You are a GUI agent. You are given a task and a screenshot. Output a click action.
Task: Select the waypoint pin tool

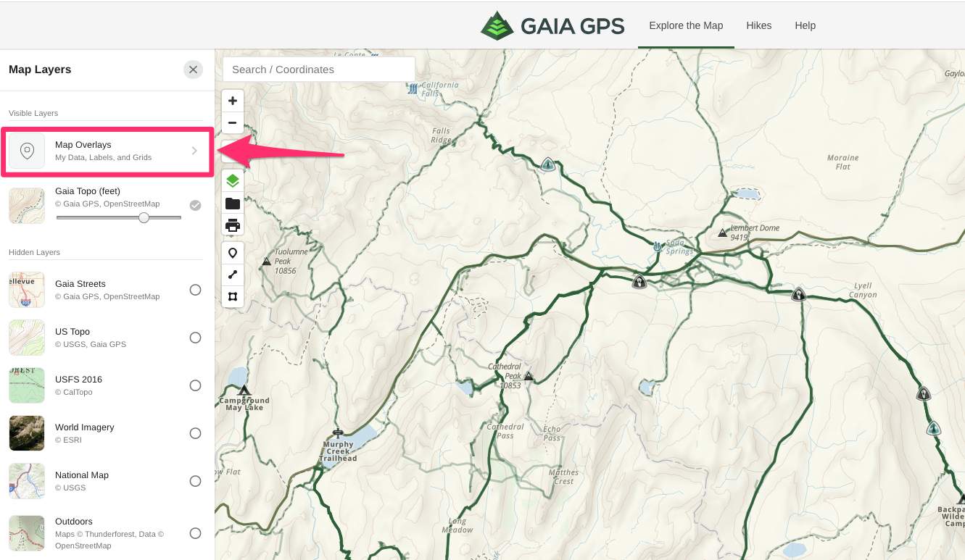[x=233, y=254]
